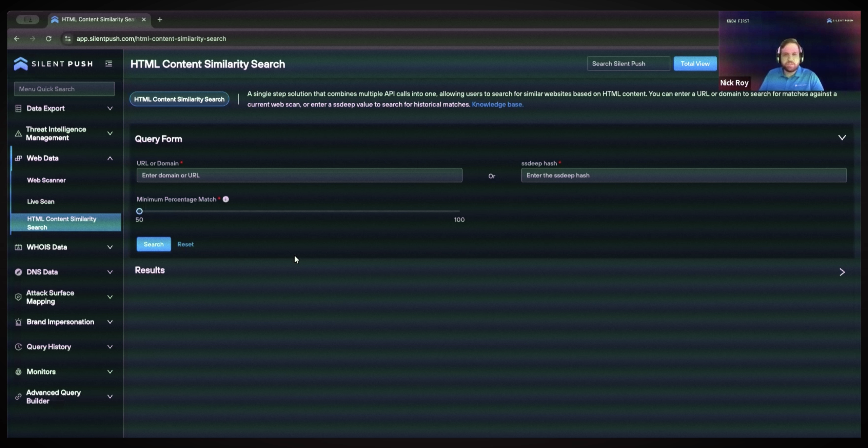868x448 pixels.
Task: Select Live Scan in the sidebar
Action: click(41, 202)
